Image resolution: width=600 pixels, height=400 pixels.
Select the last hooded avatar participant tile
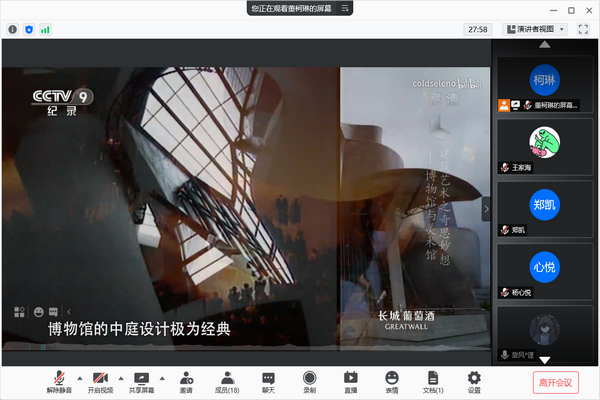(545, 334)
